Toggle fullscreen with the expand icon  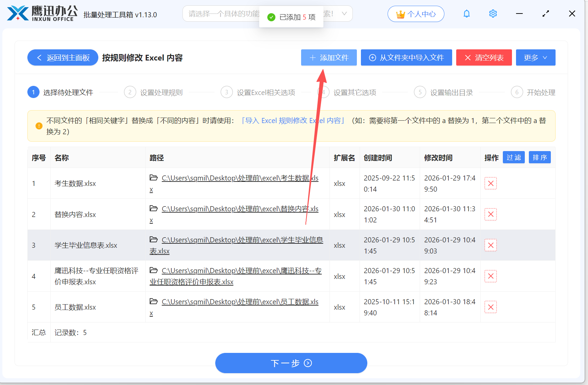pyautogui.click(x=545, y=14)
